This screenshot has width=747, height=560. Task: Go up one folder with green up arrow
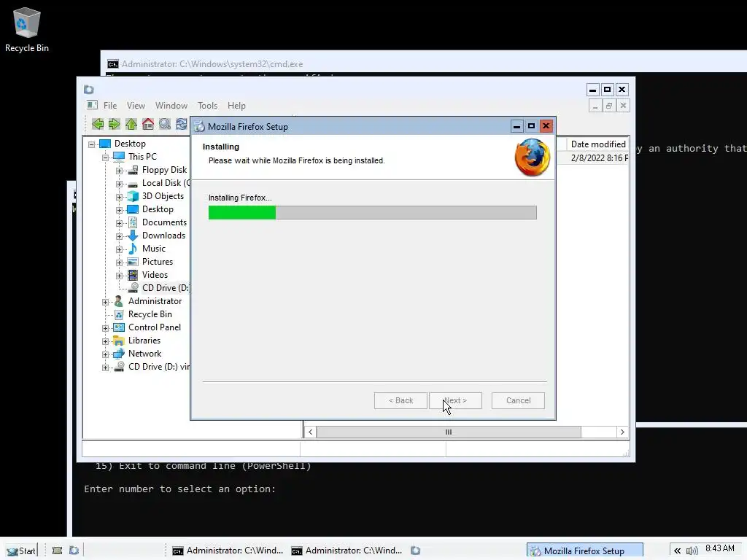tap(131, 124)
